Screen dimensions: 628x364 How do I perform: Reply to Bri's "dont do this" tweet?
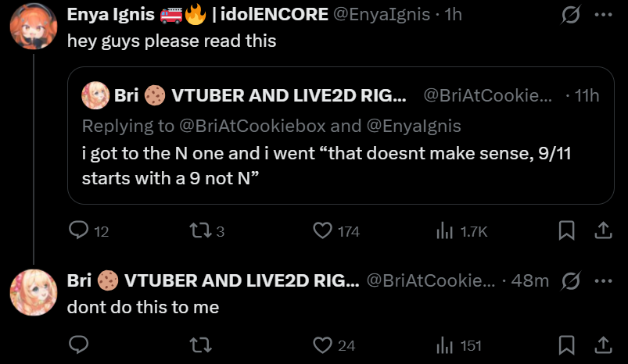click(x=79, y=344)
